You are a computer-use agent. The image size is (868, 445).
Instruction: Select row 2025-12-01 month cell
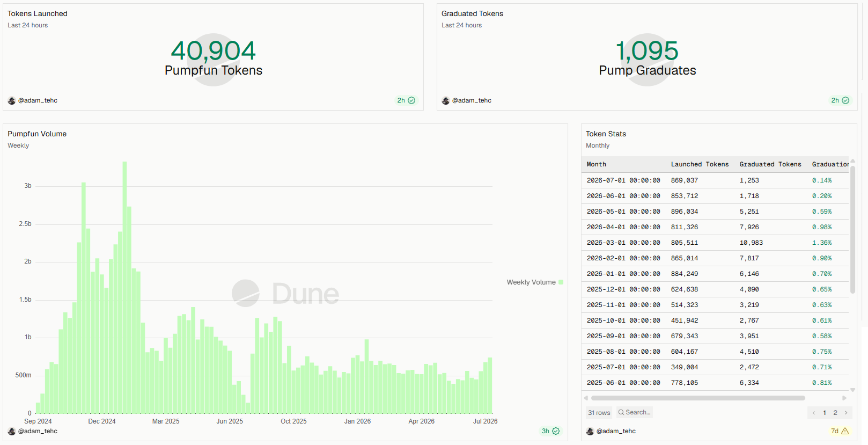pos(623,289)
